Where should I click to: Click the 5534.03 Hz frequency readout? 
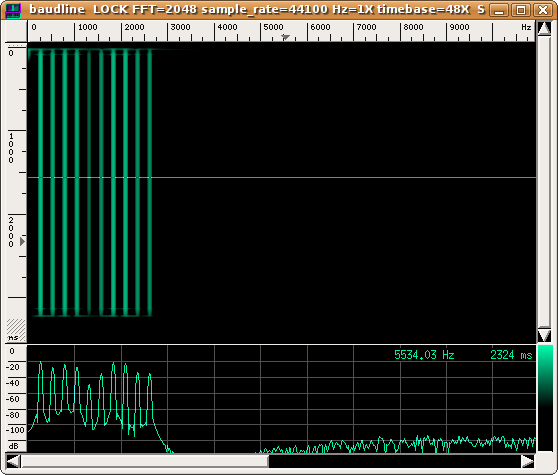pyautogui.click(x=424, y=355)
